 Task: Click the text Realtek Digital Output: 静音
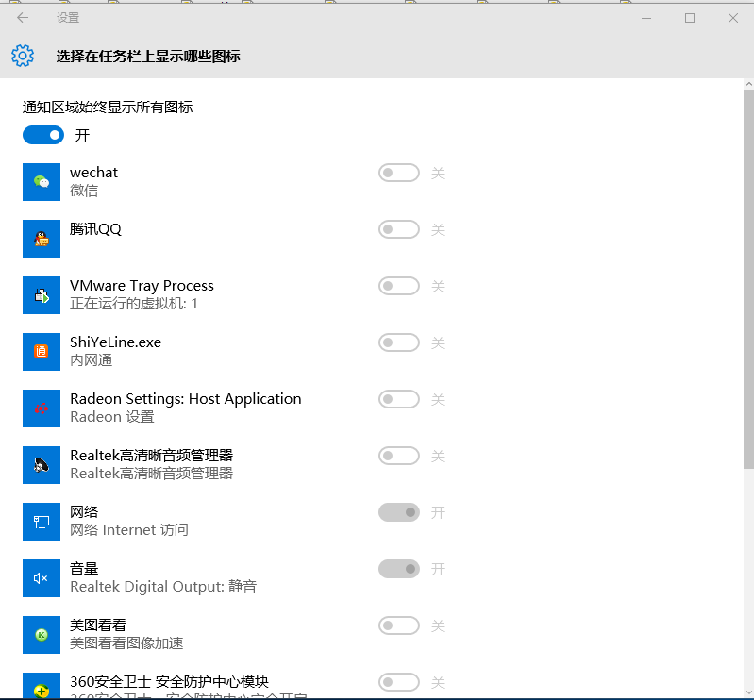(x=163, y=587)
